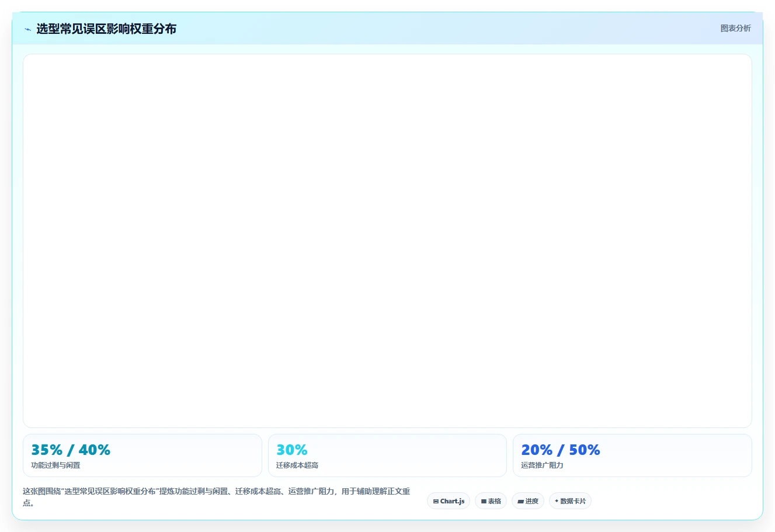Viewport: 775px width, 532px height.
Task: Click the 功能过剩与闲置 card label
Action: click(55, 465)
